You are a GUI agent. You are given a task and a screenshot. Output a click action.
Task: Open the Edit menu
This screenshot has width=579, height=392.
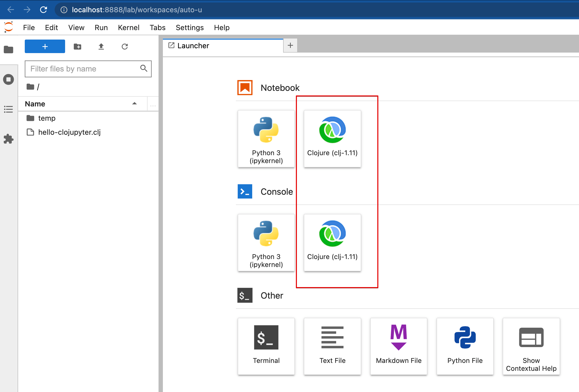click(x=52, y=28)
